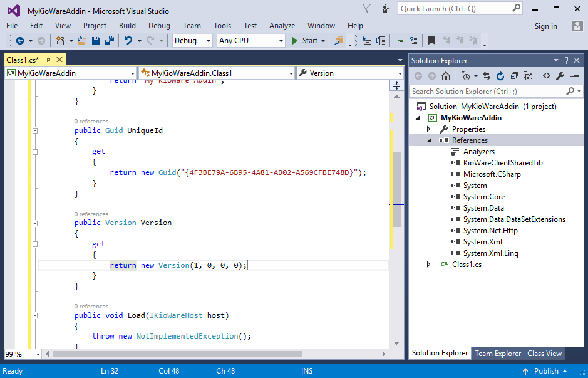Viewport: 588px width, 378px height.
Task: Switch to the Team Explorer tab
Action: click(x=498, y=354)
